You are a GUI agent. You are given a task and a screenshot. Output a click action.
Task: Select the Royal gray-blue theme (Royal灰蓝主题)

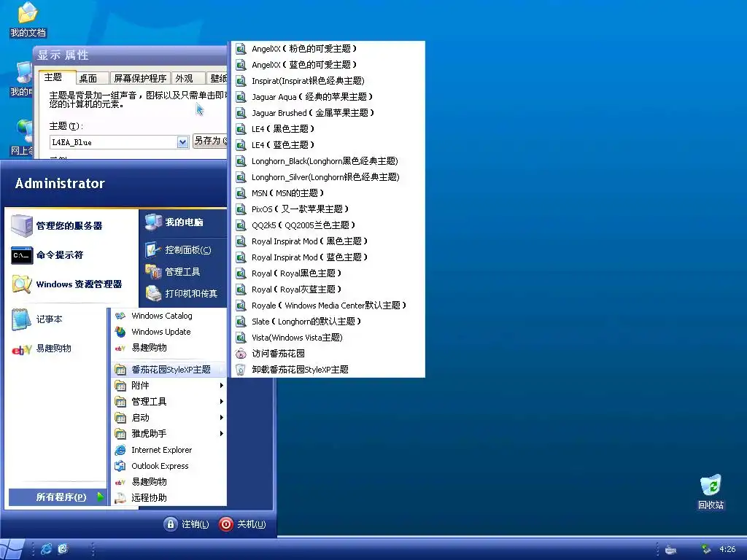(x=328, y=289)
